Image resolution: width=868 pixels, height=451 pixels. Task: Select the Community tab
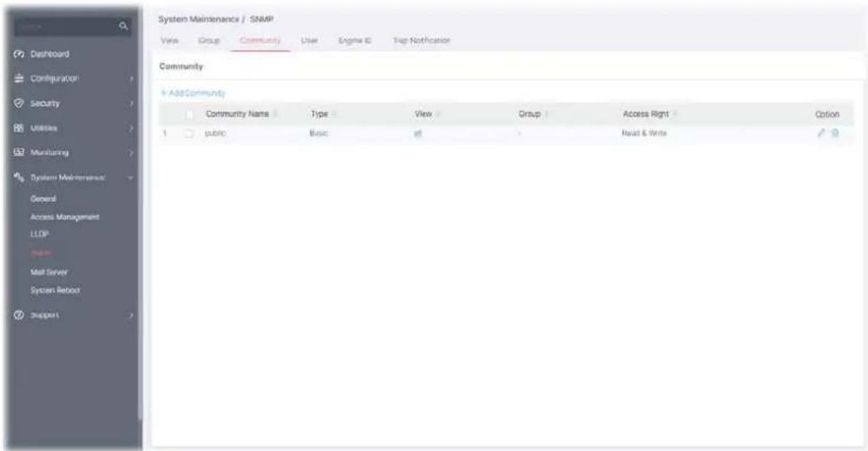pos(260,40)
